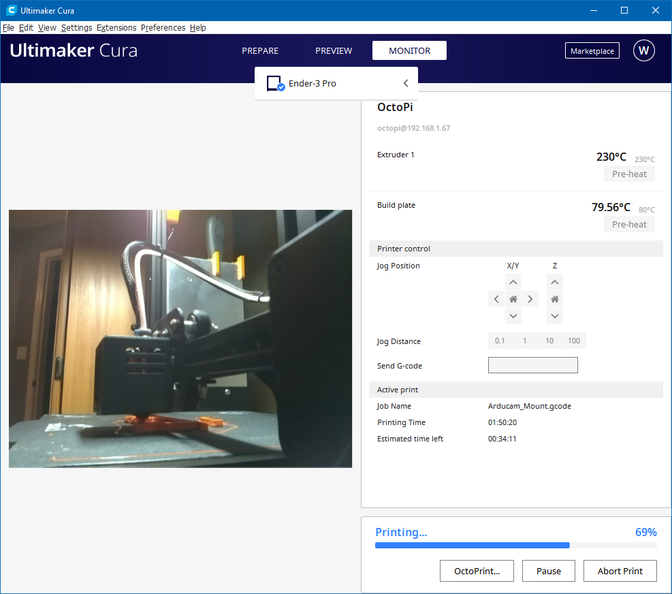
Task: Select the MONITOR stage tab
Action: tap(409, 51)
